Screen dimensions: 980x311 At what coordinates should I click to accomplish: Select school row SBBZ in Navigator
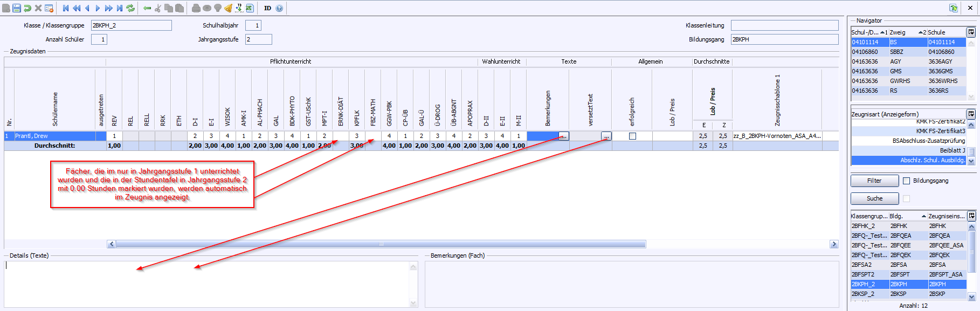coord(896,52)
